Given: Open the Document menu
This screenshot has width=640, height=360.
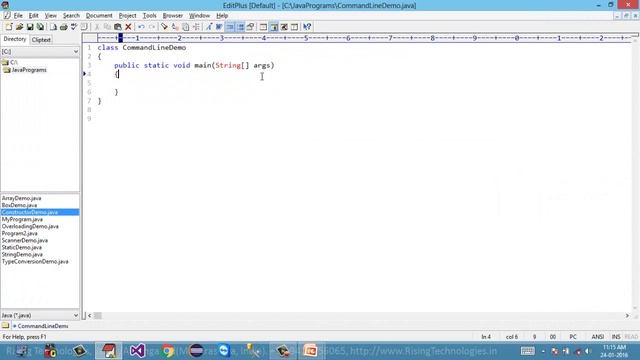Looking at the screenshot, I should (99, 16).
